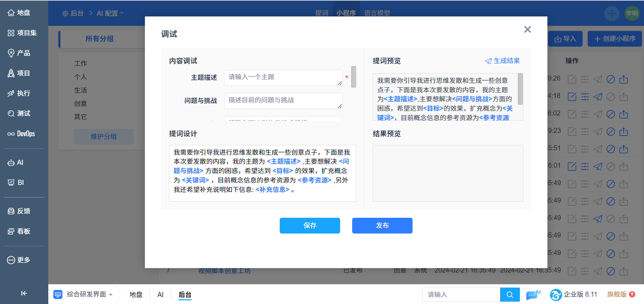
Task: Open 后台 in the header breadcrumb
Action: (x=73, y=13)
